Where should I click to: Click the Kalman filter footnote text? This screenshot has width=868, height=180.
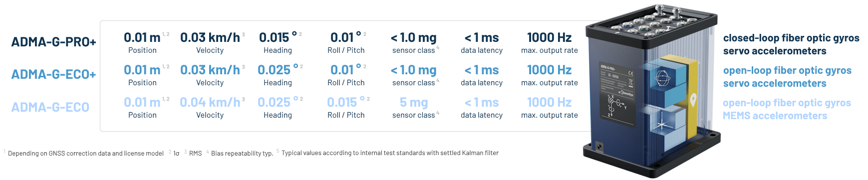(390, 153)
